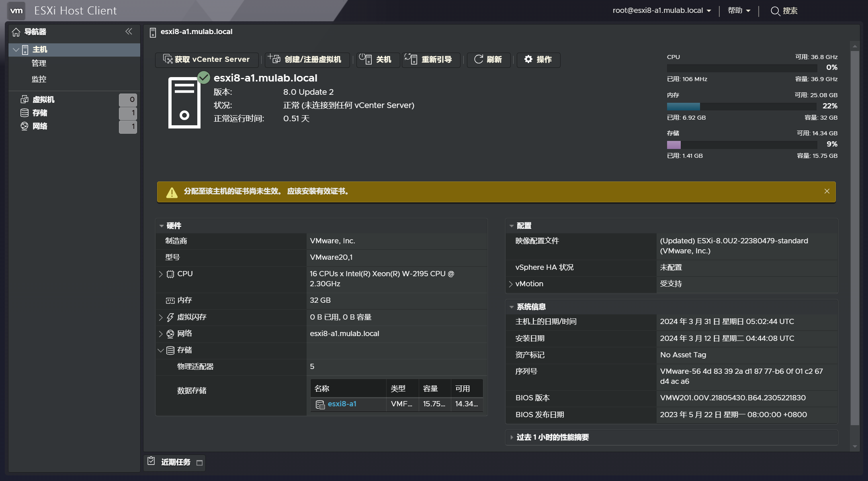Expand the vMotion row
Image resolution: width=868 pixels, height=481 pixels.
(511, 284)
